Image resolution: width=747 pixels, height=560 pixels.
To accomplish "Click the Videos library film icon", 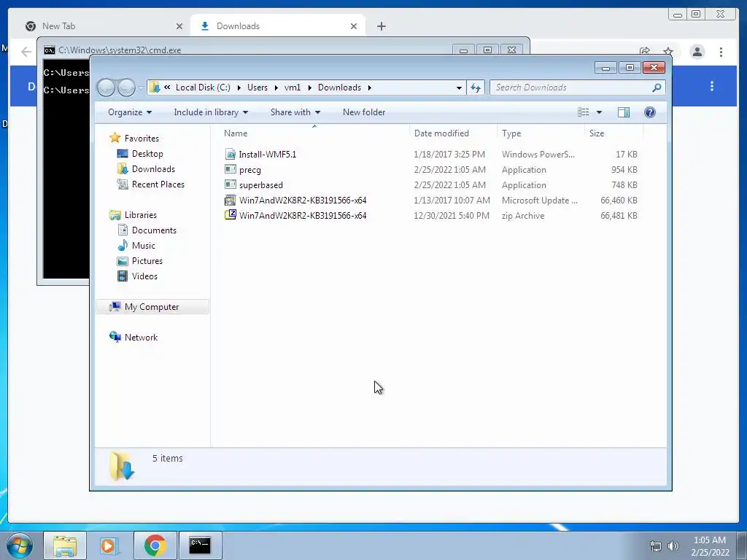I will click(123, 276).
